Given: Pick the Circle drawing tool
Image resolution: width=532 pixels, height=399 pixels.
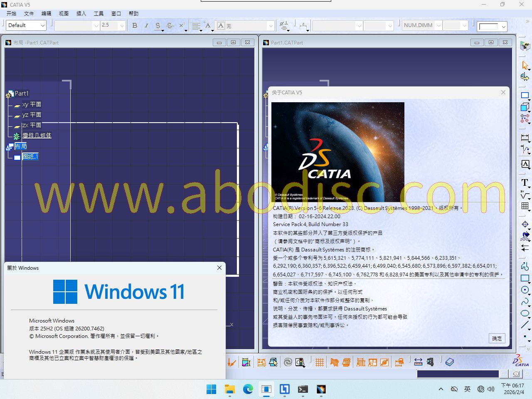Looking at the screenshot, I should (x=525, y=290).
